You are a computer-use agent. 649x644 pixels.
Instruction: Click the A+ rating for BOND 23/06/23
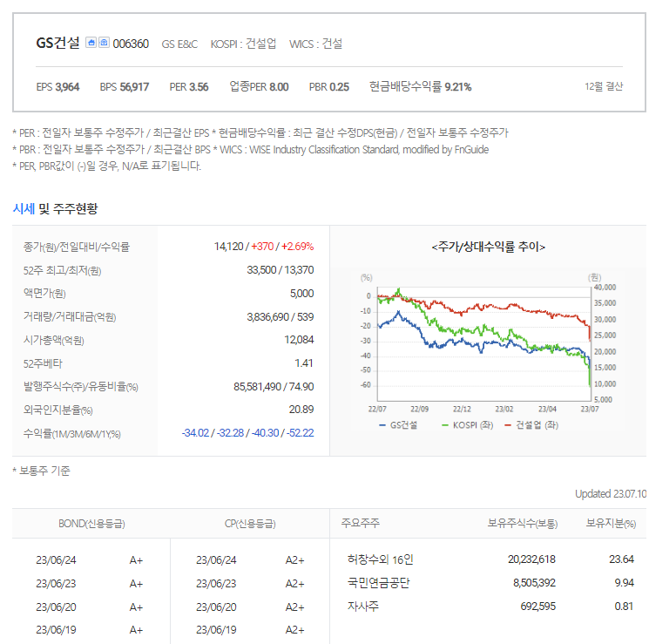(136, 584)
